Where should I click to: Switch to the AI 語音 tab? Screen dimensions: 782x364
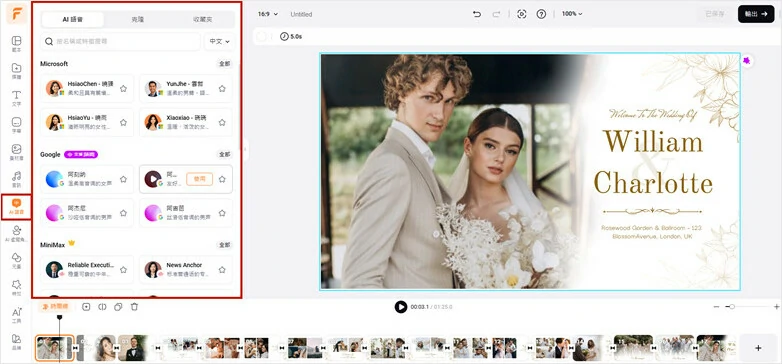pos(73,19)
